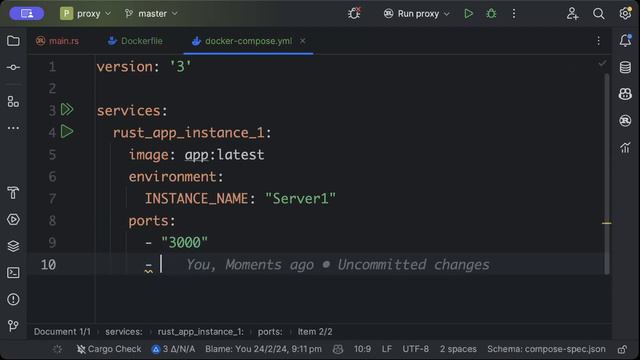
Task: Click the 3 Δ/N/A git status widget
Action: (x=173, y=349)
